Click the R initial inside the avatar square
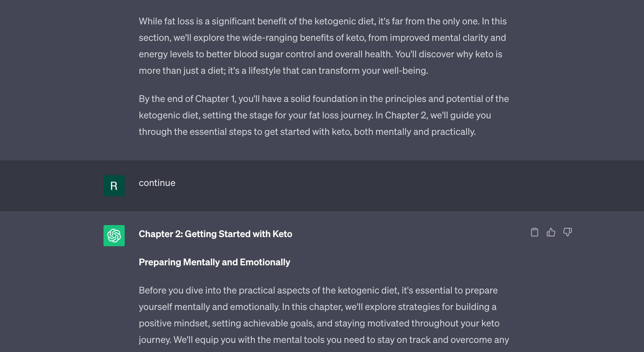644x352 pixels. pos(114,186)
